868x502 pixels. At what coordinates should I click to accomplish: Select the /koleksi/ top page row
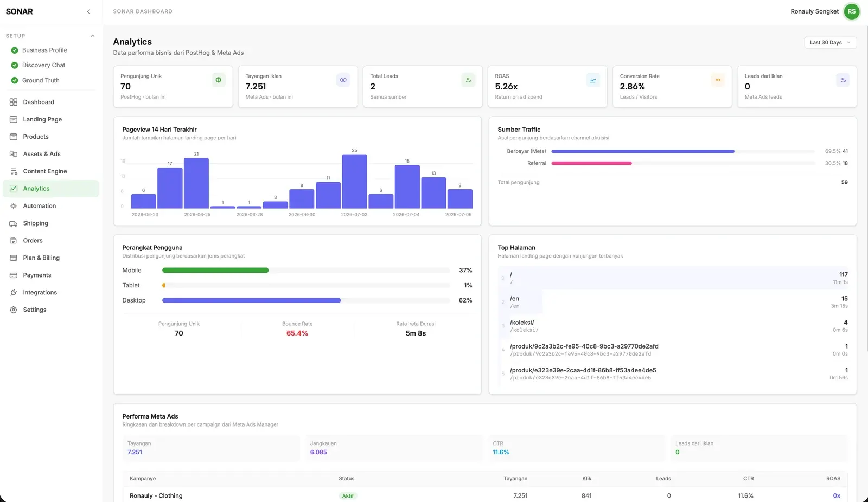point(673,326)
